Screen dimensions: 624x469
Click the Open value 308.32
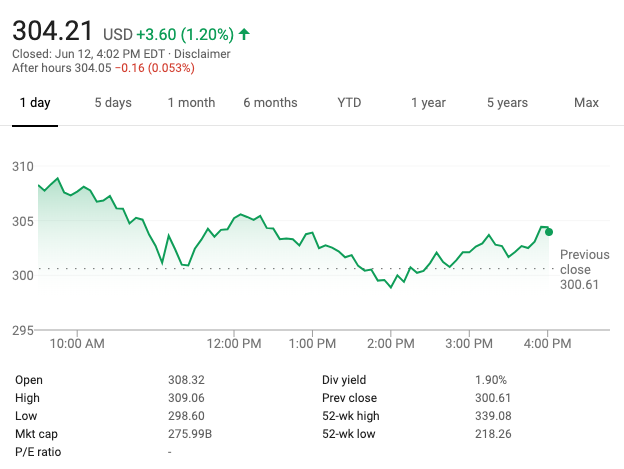(186, 380)
